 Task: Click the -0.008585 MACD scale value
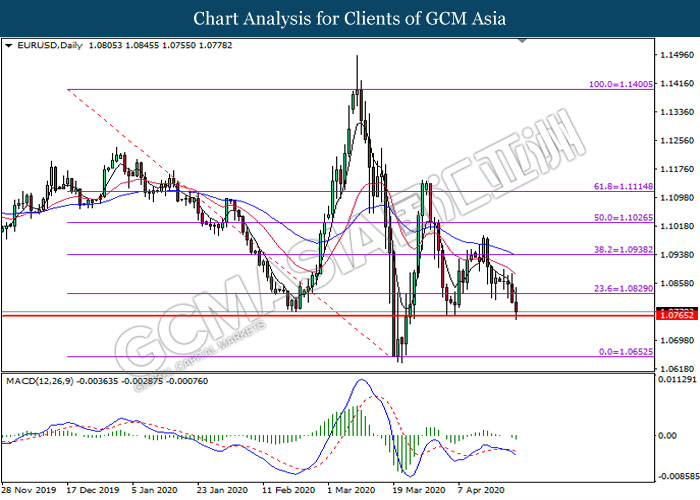(677, 476)
